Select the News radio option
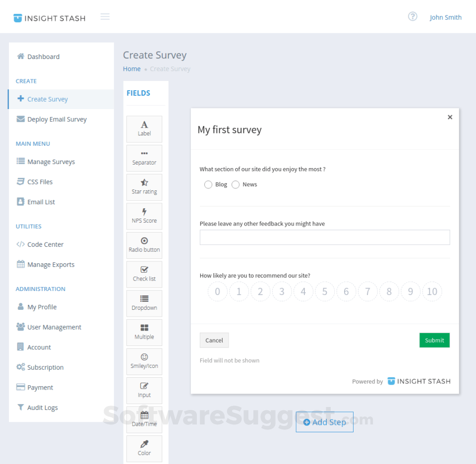The width and height of the screenshot is (476, 464). [x=236, y=184]
